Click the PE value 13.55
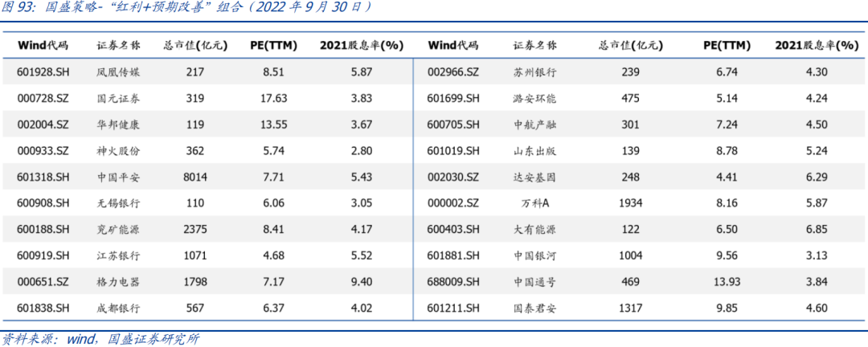Screen dimensions: 868x347 (273, 125)
